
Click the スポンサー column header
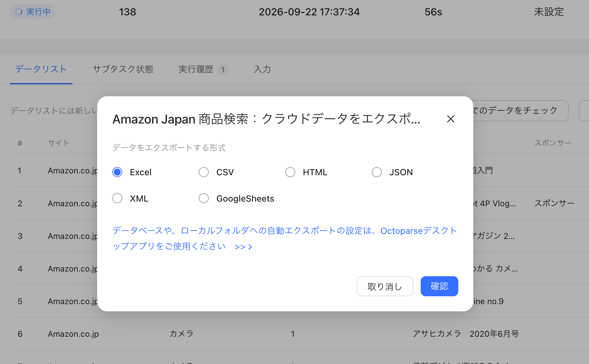pyautogui.click(x=553, y=143)
